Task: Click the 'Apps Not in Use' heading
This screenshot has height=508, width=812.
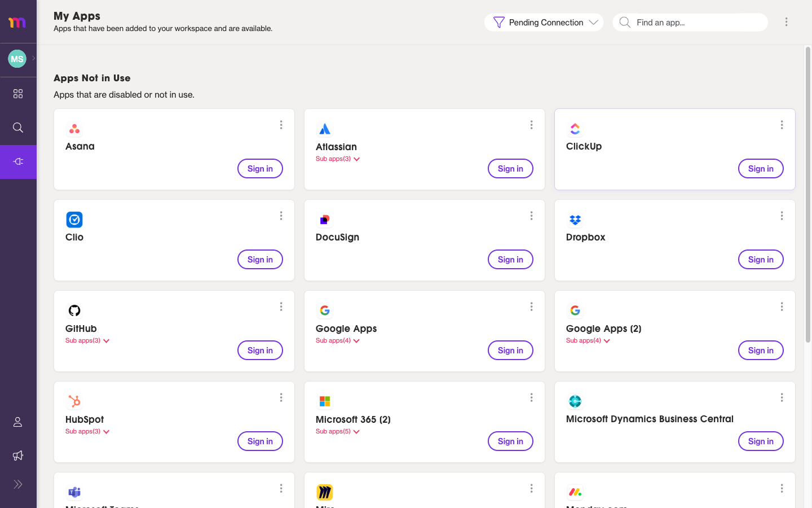Action: tap(92, 78)
